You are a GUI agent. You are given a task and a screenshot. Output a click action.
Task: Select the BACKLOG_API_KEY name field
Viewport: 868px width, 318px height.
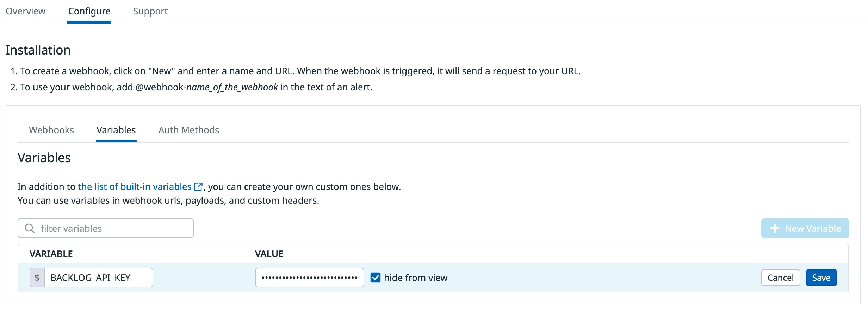(x=100, y=278)
